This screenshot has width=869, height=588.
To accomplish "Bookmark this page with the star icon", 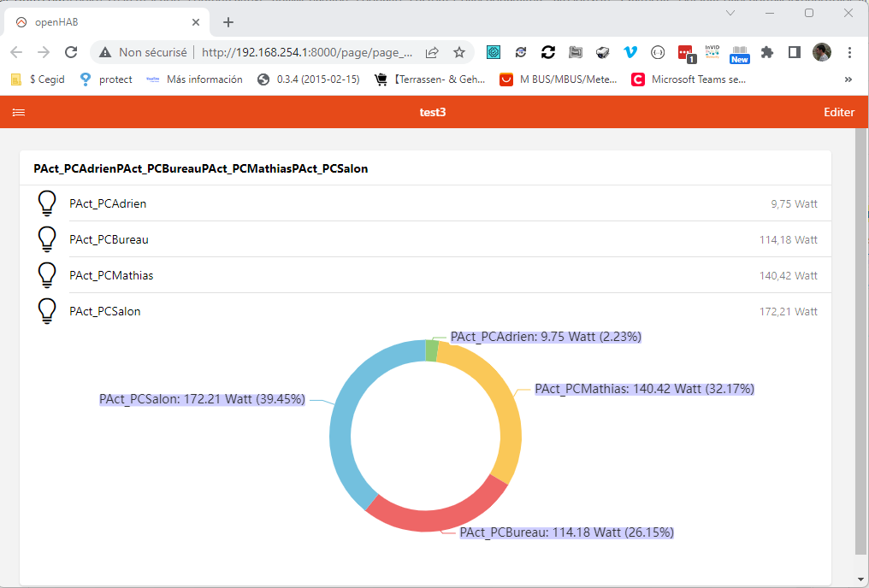I will pyautogui.click(x=459, y=52).
